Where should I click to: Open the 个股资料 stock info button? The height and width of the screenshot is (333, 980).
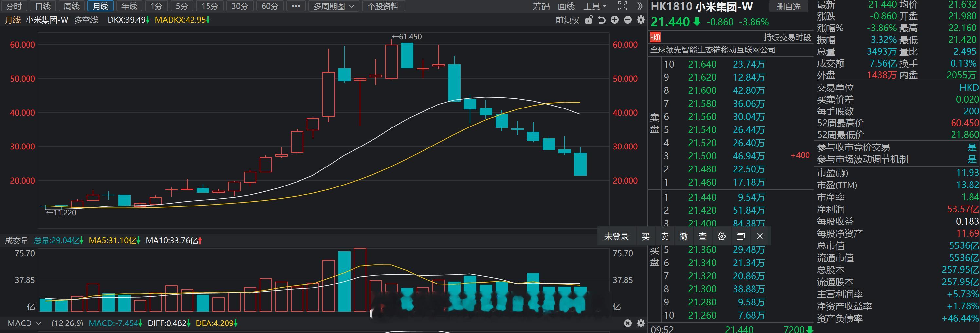click(x=383, y=6)
